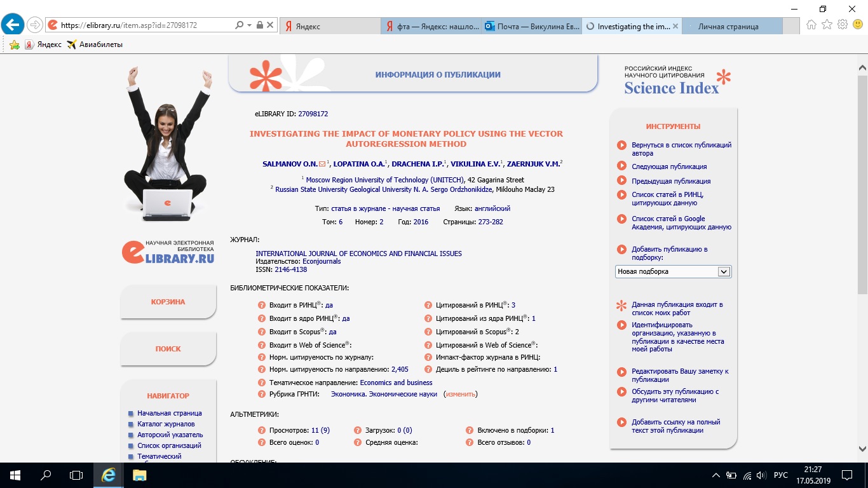Click Добавить ссылку на полный текст
The width and height of the screenshot is (868, 488).
pyautogui.click(x=676, y=426)
